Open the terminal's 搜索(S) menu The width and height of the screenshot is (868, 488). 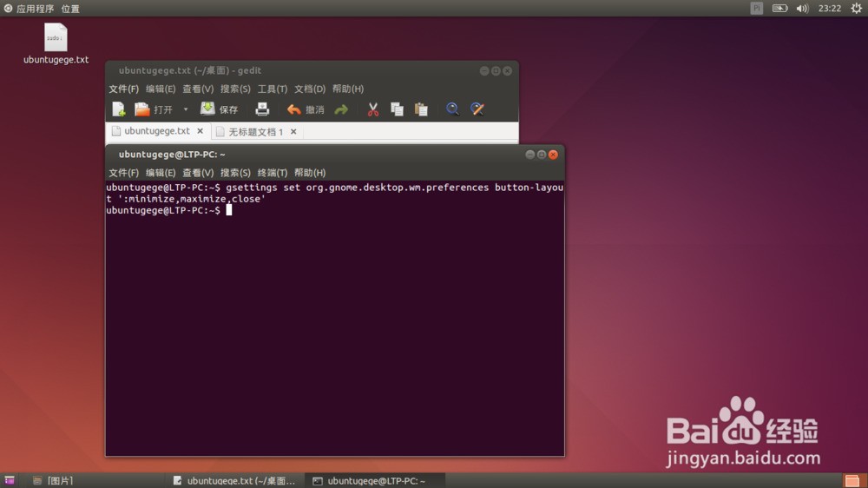click(235, 173)
